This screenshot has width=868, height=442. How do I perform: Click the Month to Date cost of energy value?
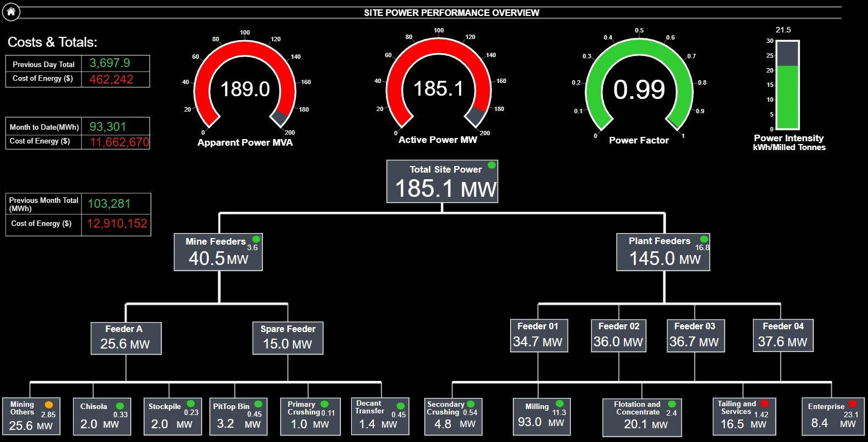point(119,142)
